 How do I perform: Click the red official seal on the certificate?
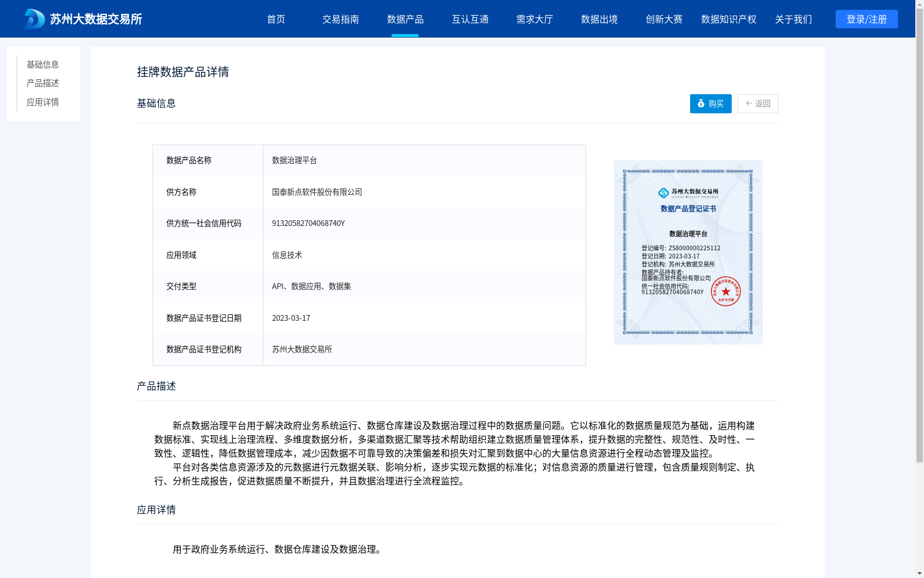point(726,290)
